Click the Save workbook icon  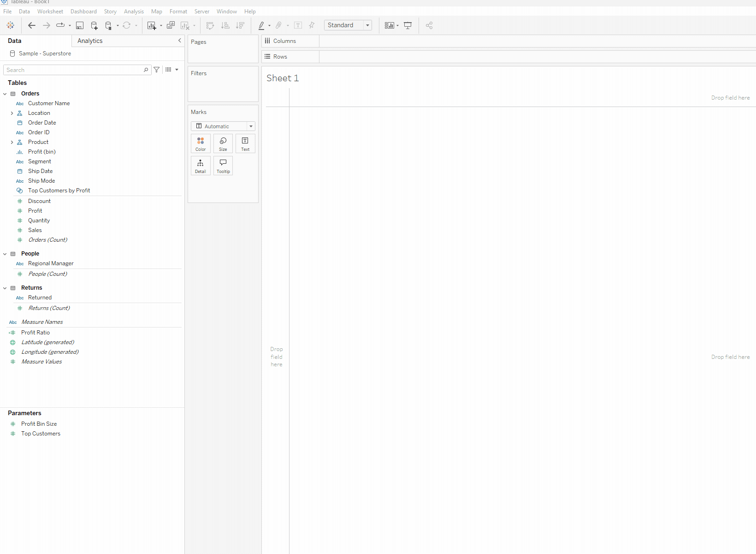(80, 25)
